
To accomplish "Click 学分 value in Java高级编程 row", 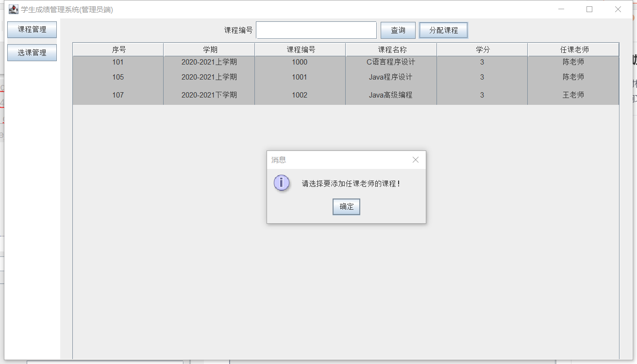I will point(482,95).
